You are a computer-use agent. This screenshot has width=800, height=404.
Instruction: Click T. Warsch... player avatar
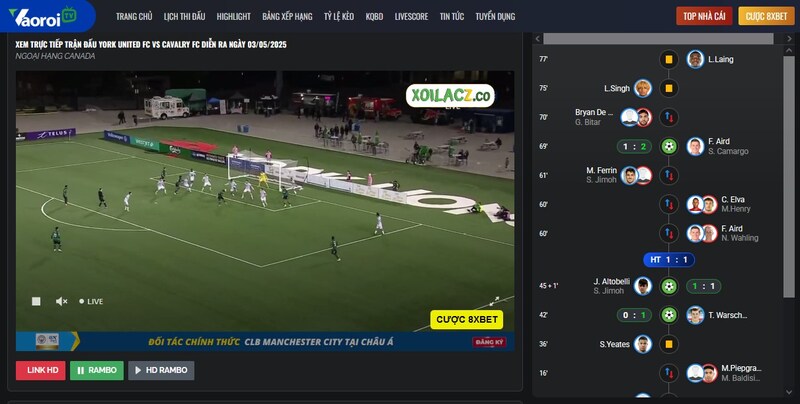point(695,315)
